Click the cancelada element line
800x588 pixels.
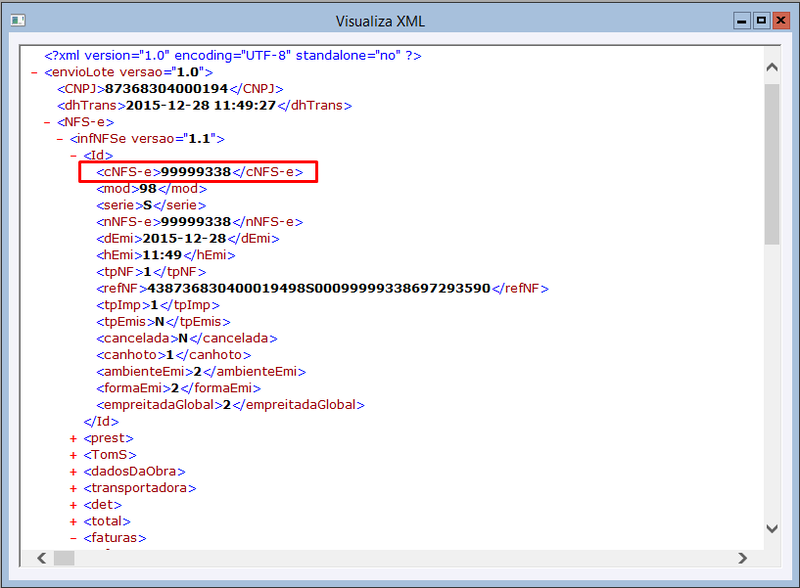pyautogui.click(x=187, y=338)
